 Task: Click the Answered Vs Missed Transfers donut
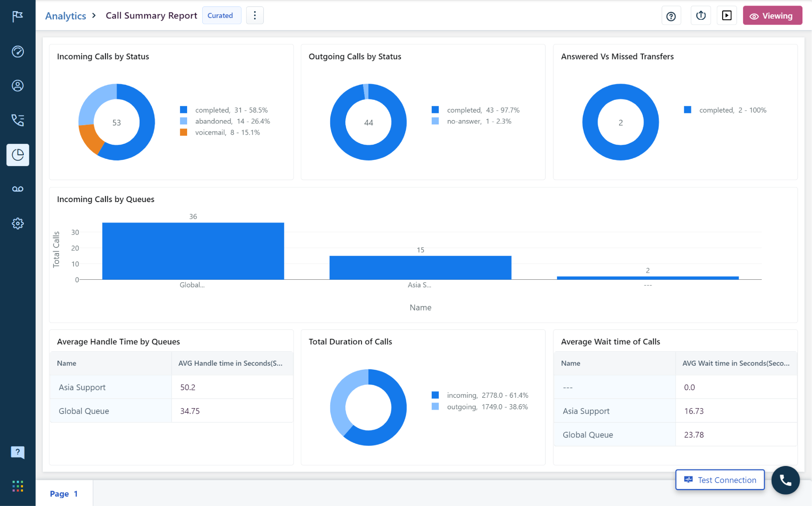(620, 92)
